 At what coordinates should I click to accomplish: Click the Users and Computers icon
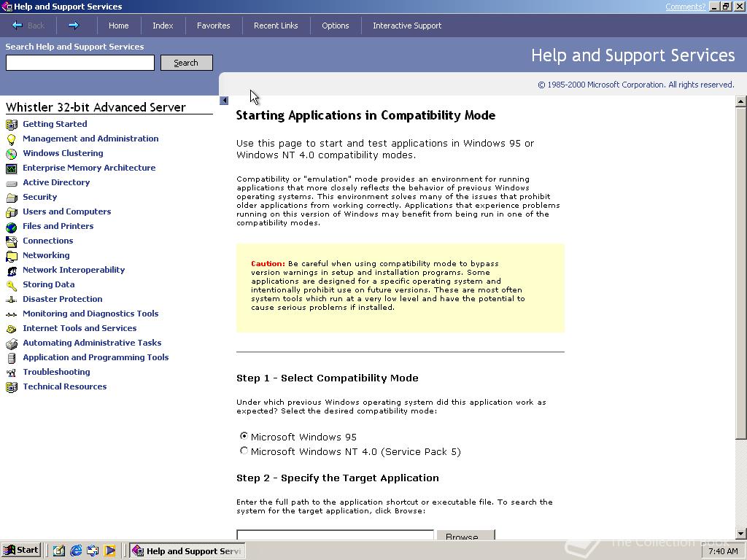pyautogui.click(x=12, y=212)
